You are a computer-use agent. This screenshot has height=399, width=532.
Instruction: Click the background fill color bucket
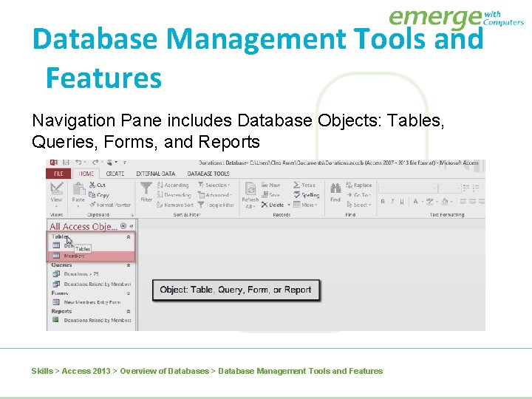pos(445,201)
